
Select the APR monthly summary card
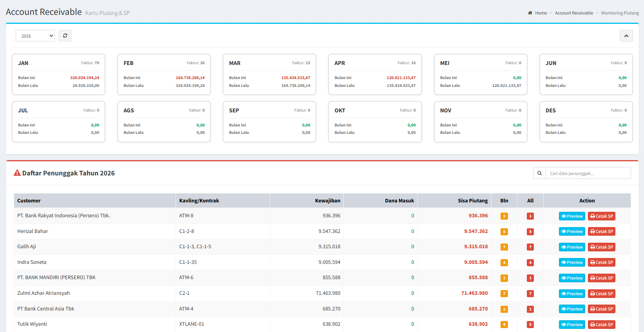375,74
